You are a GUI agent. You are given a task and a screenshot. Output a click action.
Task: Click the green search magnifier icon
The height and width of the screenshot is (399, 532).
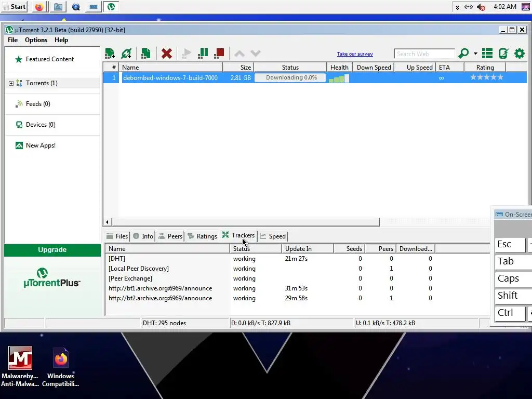[463, 54]
